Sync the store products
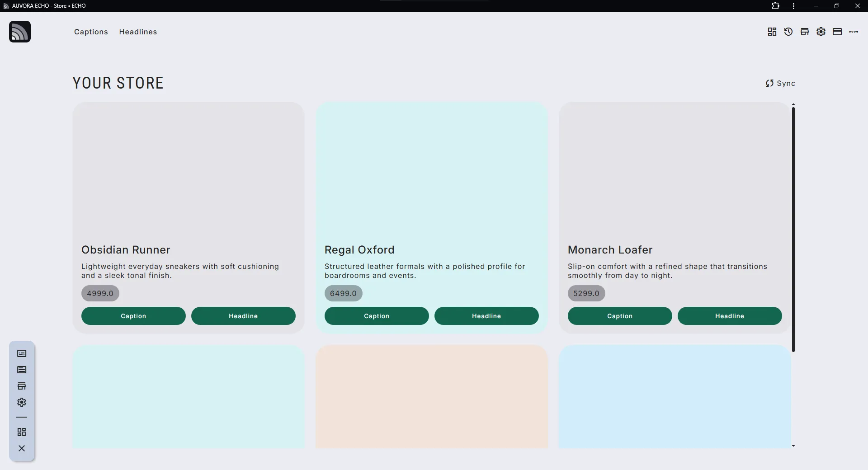Viewport: 868px width, 470px height. [x=780, y=83]
